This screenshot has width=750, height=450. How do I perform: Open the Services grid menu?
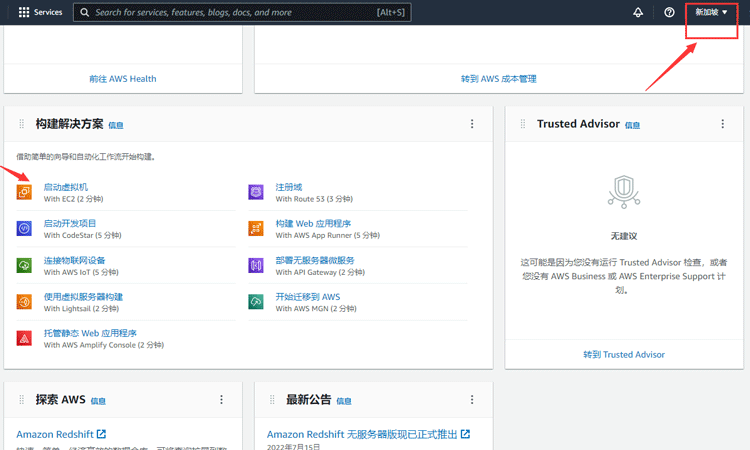40,12
